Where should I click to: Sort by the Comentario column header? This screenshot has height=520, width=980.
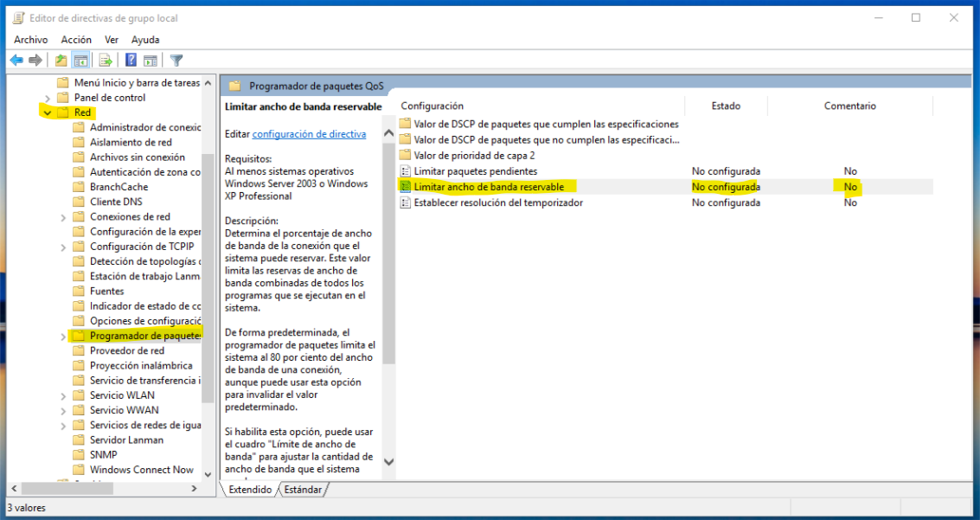pyautogui.click(x=849, y=106)
